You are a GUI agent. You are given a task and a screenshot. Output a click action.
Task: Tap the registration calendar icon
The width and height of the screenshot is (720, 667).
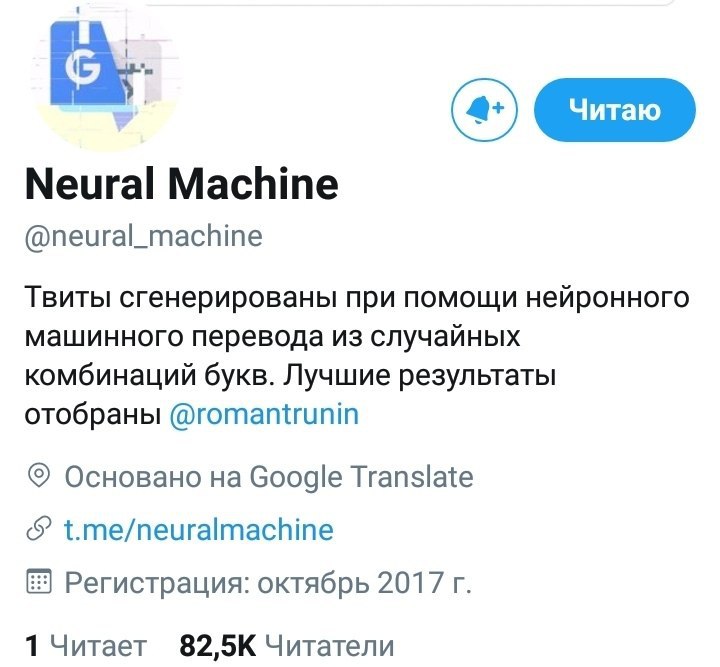tap(39, 582)
